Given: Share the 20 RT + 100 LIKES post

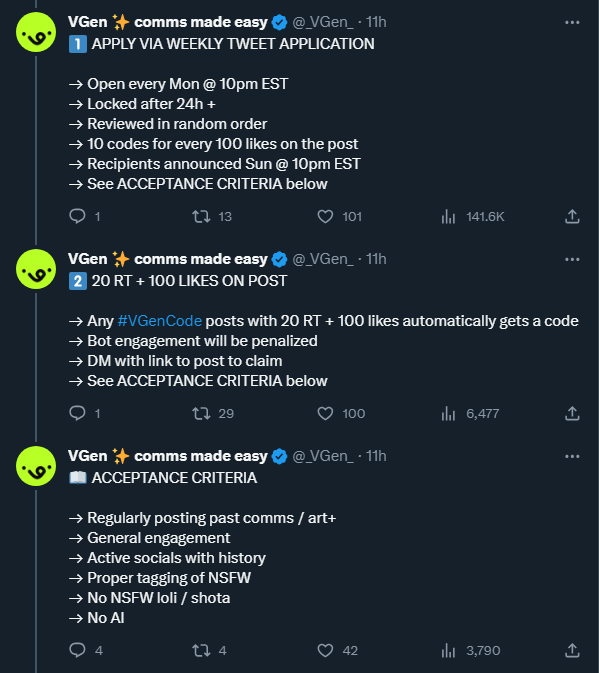Looking at the screenshot, I should (572, 413).
